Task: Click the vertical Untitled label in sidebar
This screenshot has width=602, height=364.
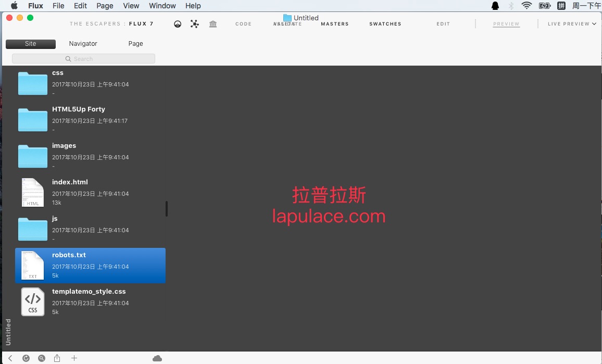Action: 8,332
